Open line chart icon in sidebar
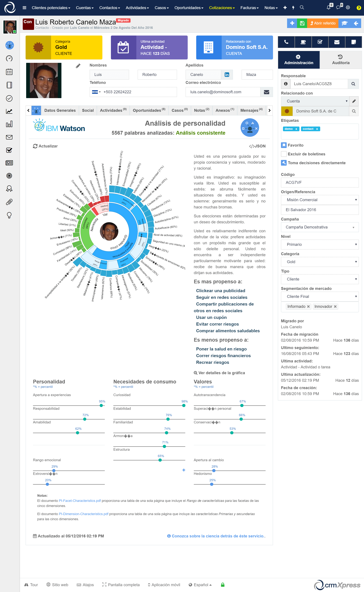Image resolution: width=364 pixels, height=592 pixels. (x=9, y=111)
